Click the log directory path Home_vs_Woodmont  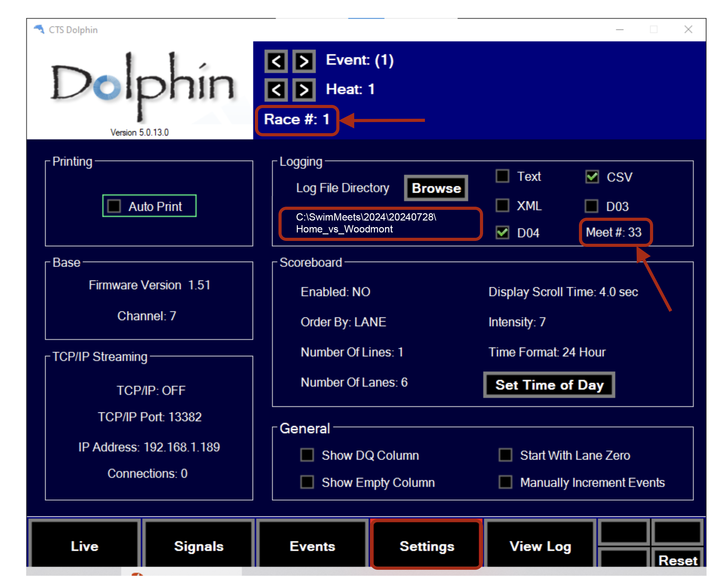tap(366, 223)
